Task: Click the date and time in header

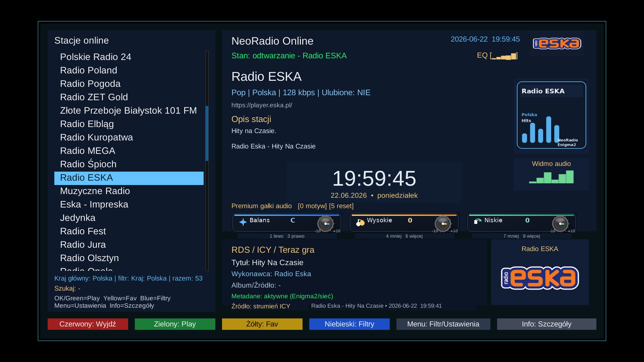Action: (485, 39)
